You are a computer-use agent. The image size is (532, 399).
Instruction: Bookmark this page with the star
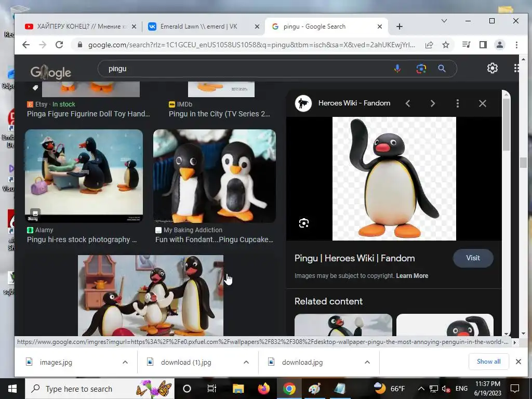[446, 45]
